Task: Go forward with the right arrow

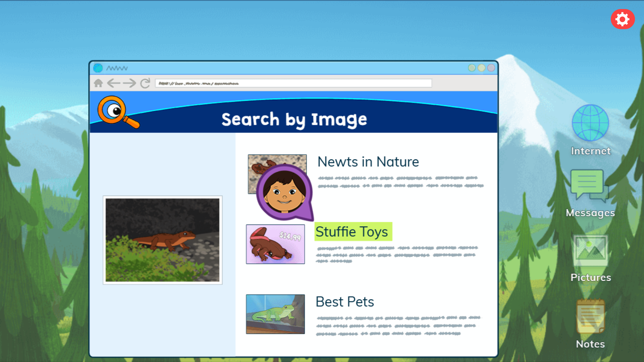Action: pos(129,83)
